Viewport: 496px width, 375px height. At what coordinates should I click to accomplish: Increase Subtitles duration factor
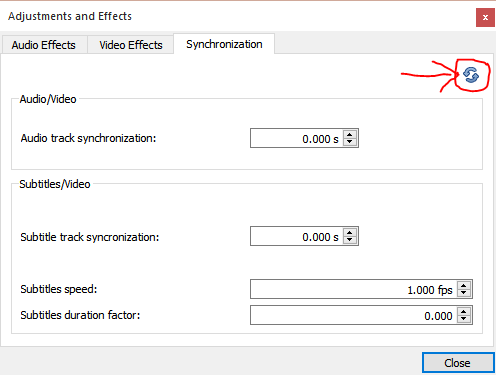click(x=464, y=312)
